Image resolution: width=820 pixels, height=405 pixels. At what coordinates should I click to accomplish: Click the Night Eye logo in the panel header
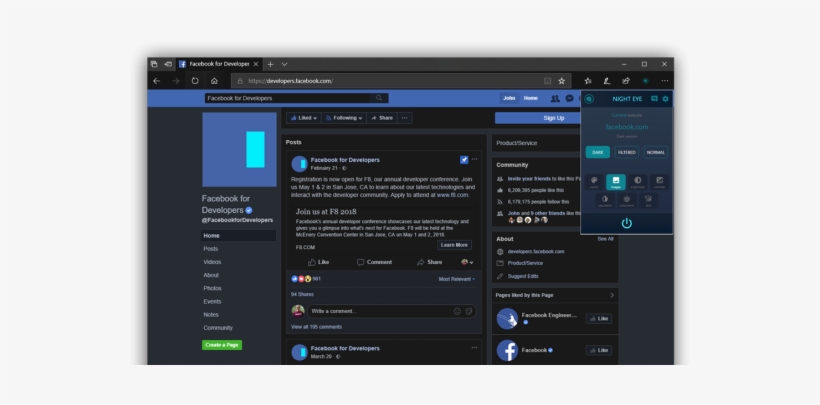[589, 99]
